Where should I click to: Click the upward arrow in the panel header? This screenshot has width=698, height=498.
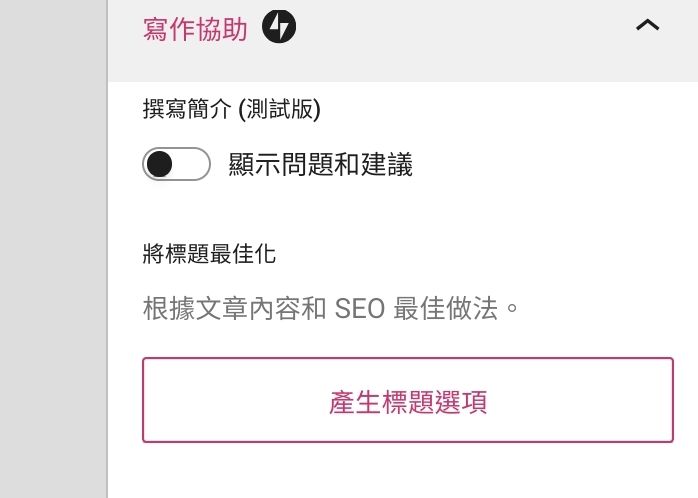click(x=647, y=26)
